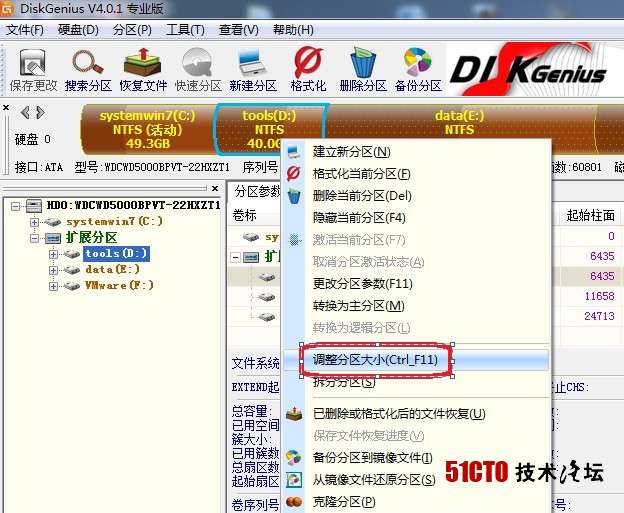Select tools (D:) in tree
This screenshot has width=624, height=513.
pyautogui.click(x=116, y=254)
